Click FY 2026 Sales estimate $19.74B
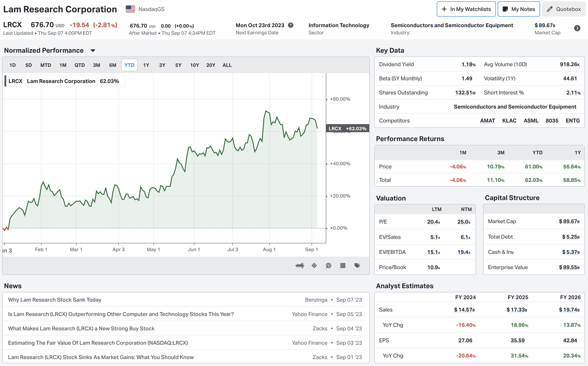 tap(569, 310)
